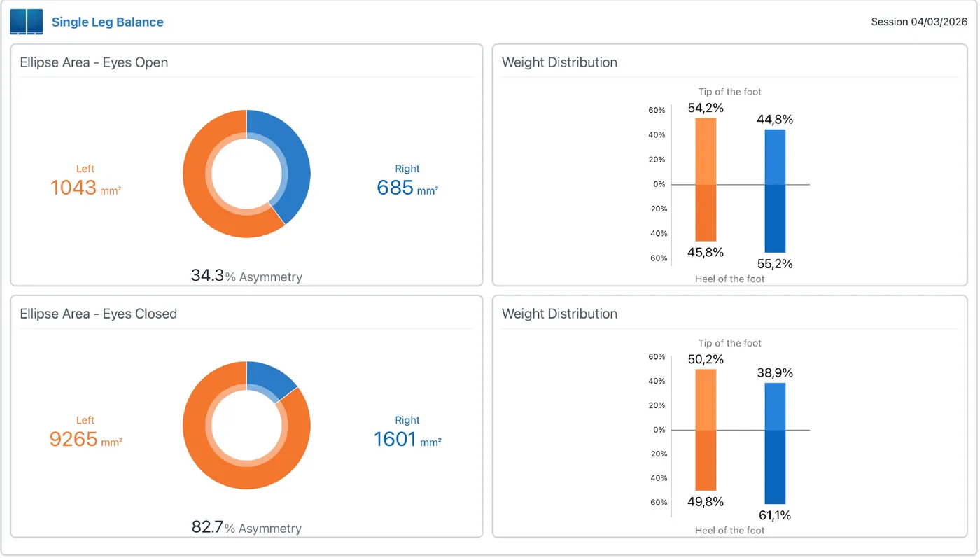
Task: Click the Ellipse Area - Eyes Open heading
Action: 94,62
